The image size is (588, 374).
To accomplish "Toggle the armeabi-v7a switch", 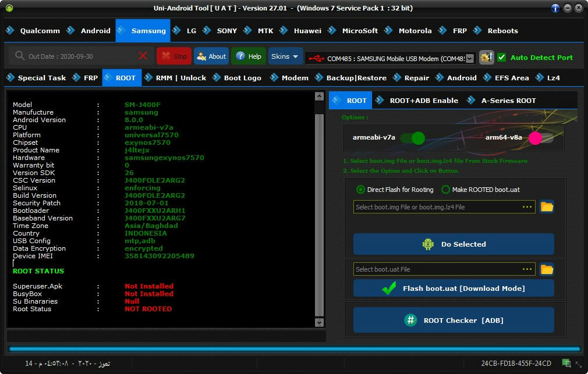I will pyautogui.click(x=413, y=137).
